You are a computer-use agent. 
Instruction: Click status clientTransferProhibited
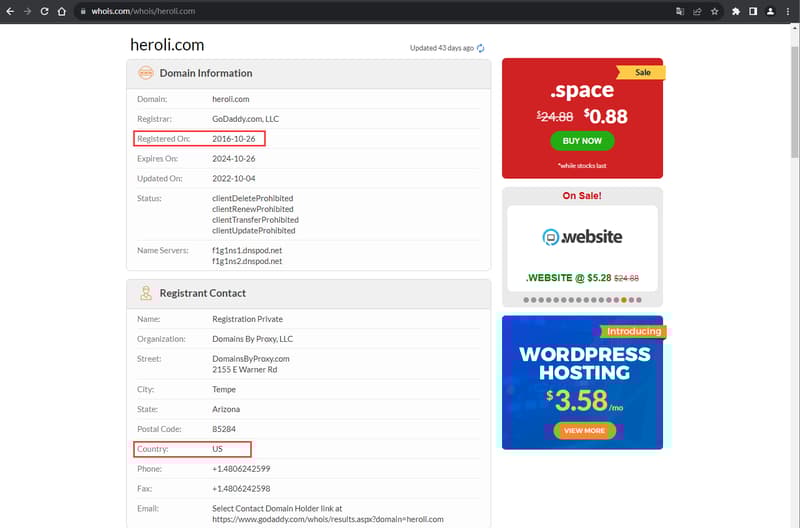[x=255, y=219]
